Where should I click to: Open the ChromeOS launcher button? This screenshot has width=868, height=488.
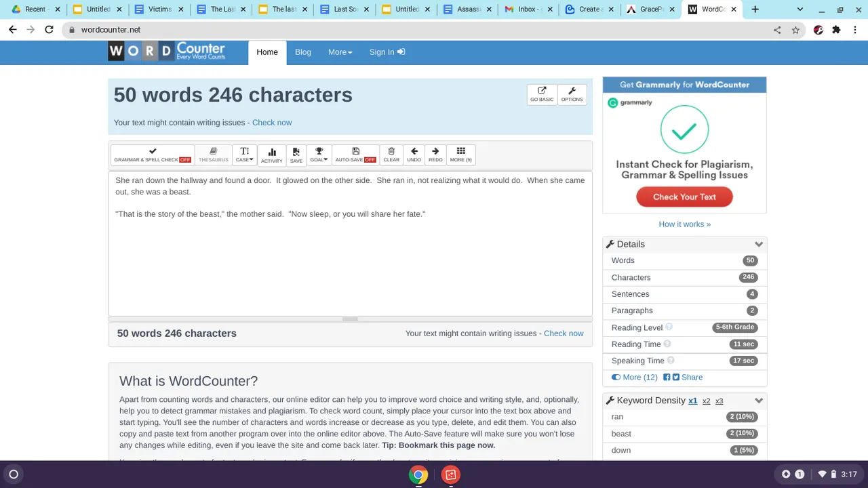pos(14,474)
